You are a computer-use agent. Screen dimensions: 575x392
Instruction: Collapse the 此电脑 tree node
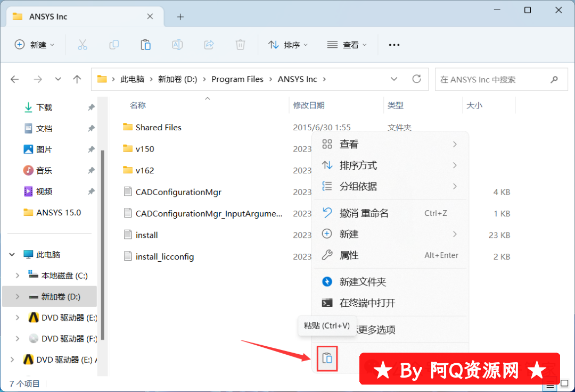coord(12,254)
